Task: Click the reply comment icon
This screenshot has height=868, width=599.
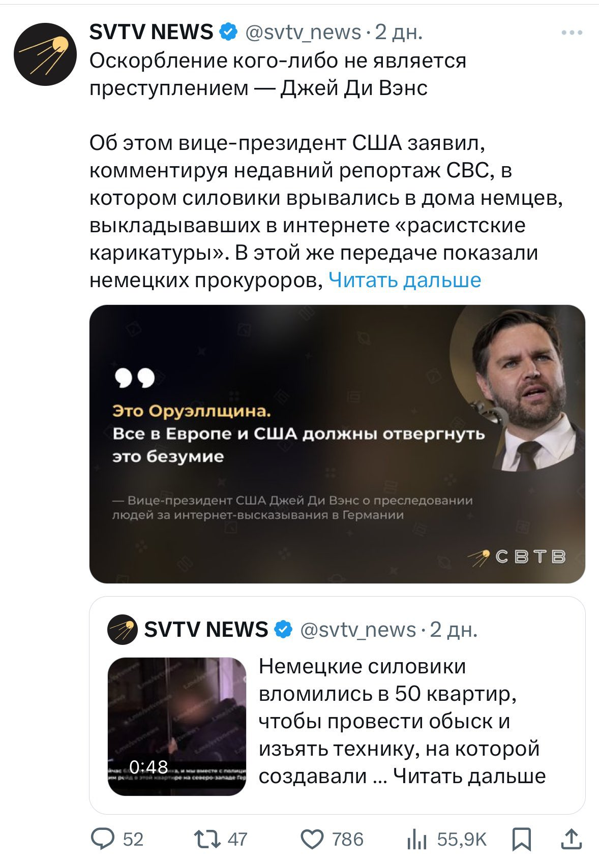Action: [x=102, y=839]
